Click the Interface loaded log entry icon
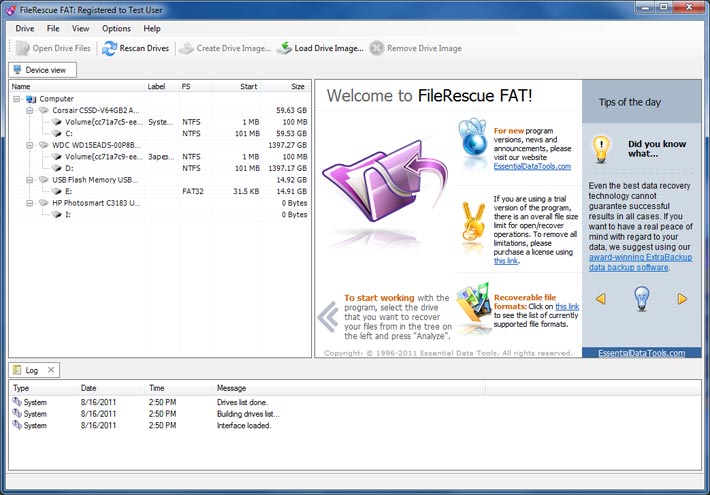Screen dimensions: 710x495 pos(17,425)
